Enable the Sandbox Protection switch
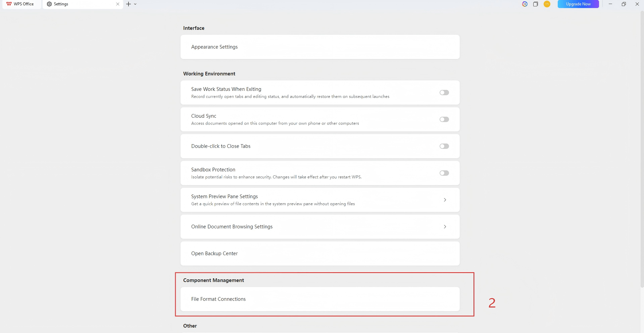This screenshot has width=644, height=333. [444, 173]
